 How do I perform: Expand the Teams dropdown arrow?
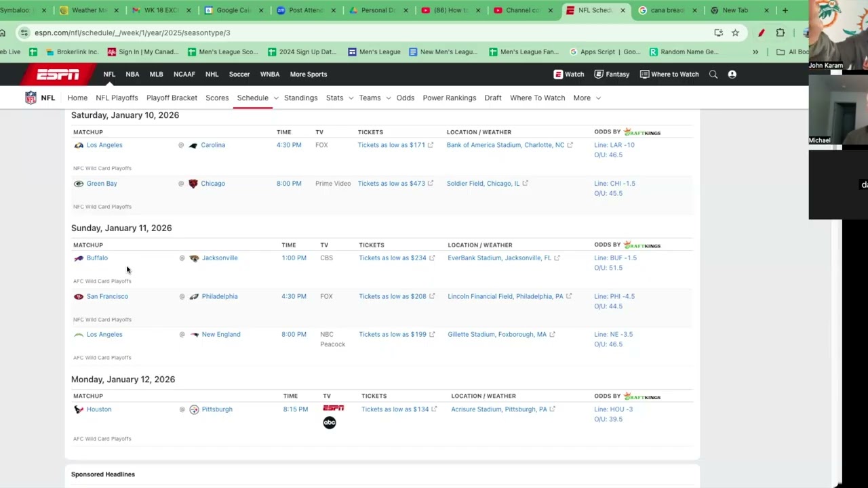coord(388,98)
